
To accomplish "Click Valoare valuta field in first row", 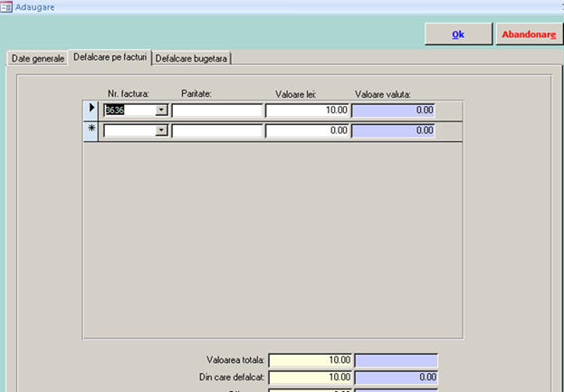I will pyautogui.click(x=394, y=110).
